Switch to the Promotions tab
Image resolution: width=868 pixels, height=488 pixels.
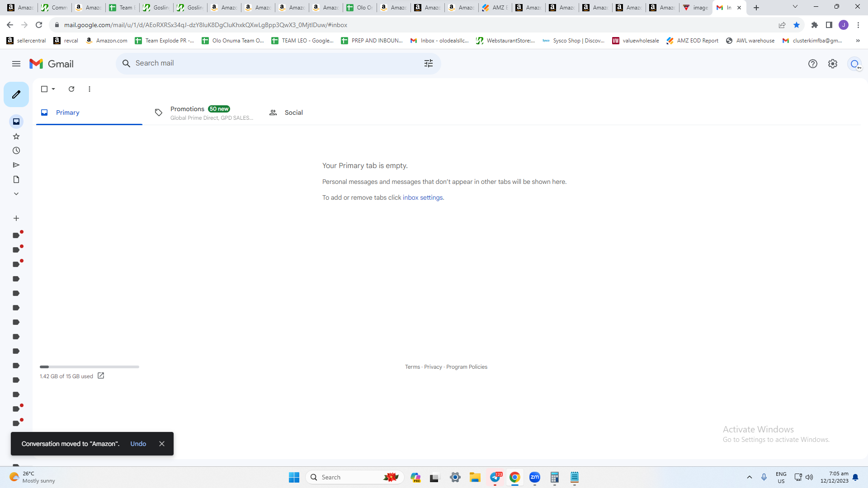tap(203, 113)
